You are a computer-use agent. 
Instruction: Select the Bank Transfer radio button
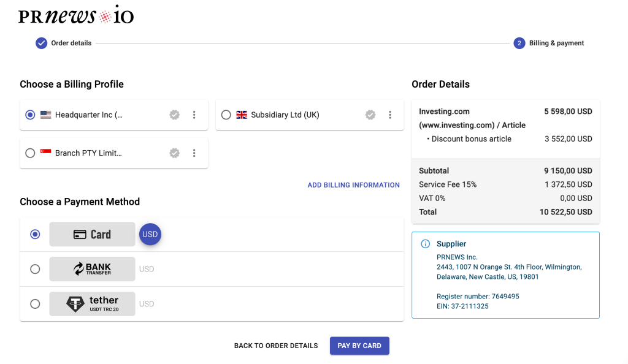[x=35, y=269]
